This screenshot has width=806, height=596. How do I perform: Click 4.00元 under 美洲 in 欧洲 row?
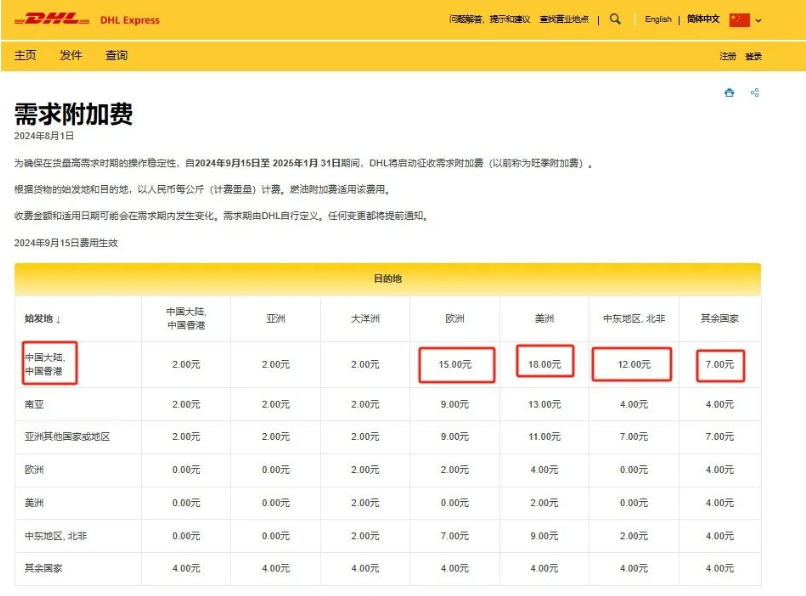(x=544, y=469)
